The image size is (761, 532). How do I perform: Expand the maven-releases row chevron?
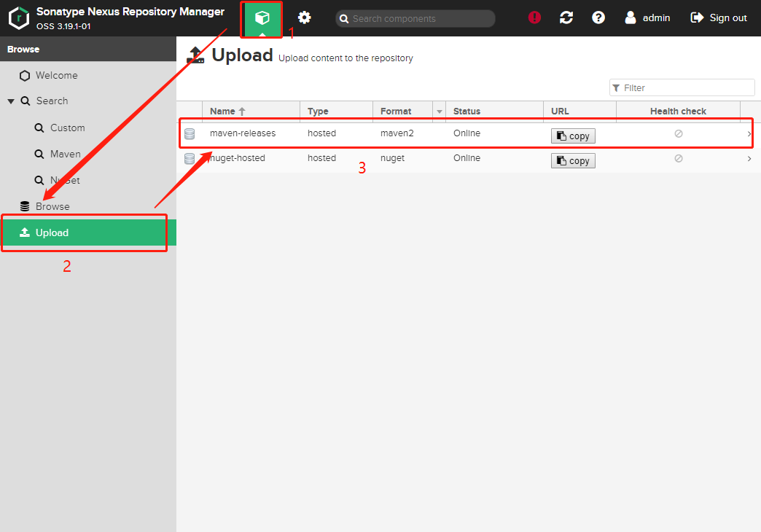pos(749,135)
